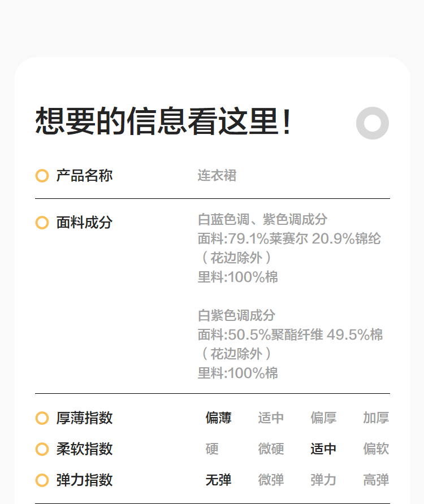Select 偏薄 thickness option
Image resolution: width=424 pixels, height=504 pixels.
pos(218,418)
